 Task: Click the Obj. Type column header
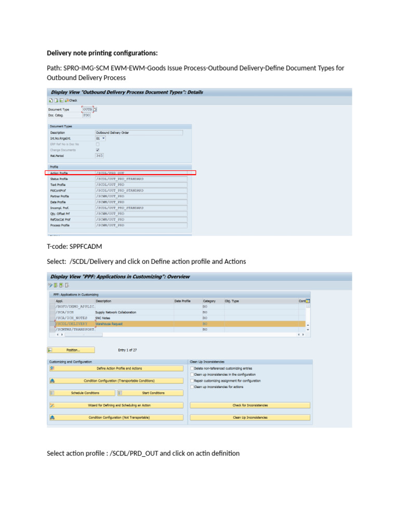click(261, 301)
